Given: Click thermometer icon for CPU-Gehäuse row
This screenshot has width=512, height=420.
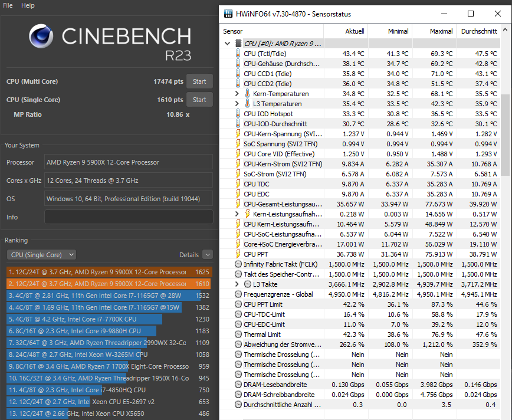Looking at the screenshot, I should click(x=238, y=64).
